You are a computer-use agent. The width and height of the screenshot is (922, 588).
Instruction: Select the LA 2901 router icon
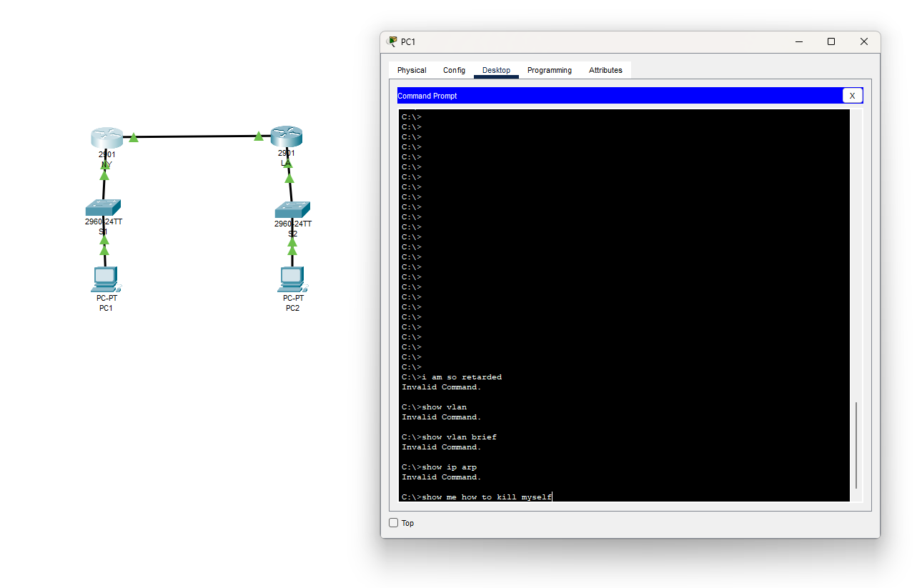[x=287, y=136]
